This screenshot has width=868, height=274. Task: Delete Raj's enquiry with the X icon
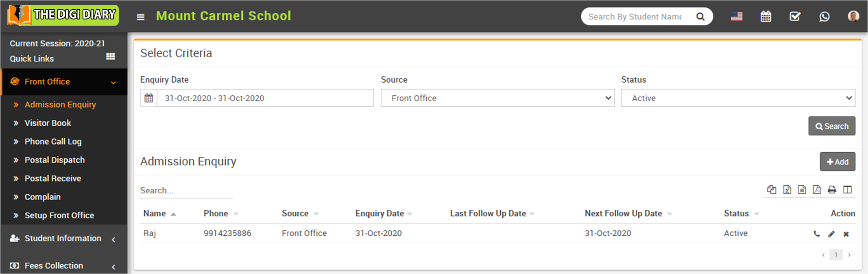tap(846, 234)
